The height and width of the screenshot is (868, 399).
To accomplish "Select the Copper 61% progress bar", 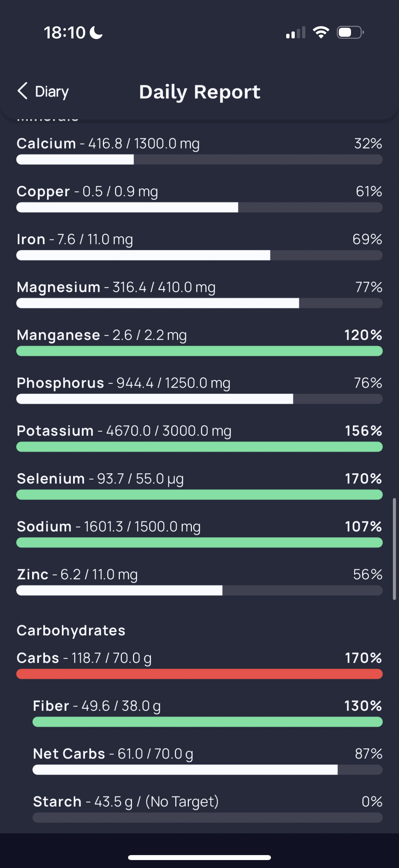I will click(x=199, y=207).
